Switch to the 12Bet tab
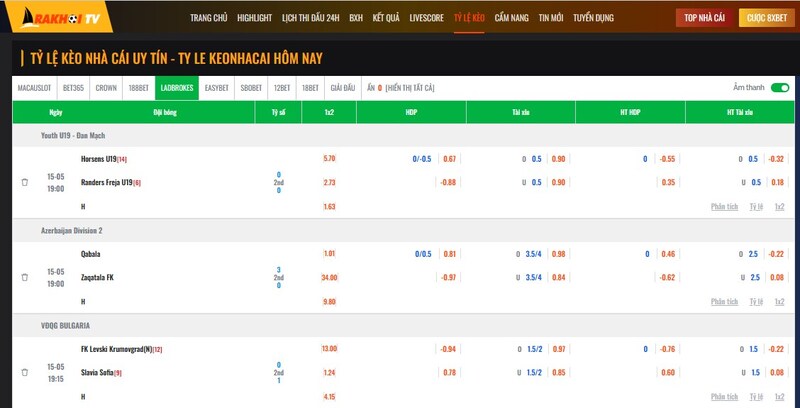Image resolution: width=800 pixels, height=408 pixels. [282, 88]
